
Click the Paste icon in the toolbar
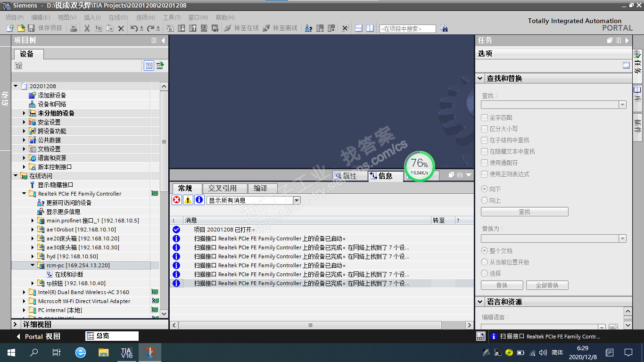click(109, 28)
